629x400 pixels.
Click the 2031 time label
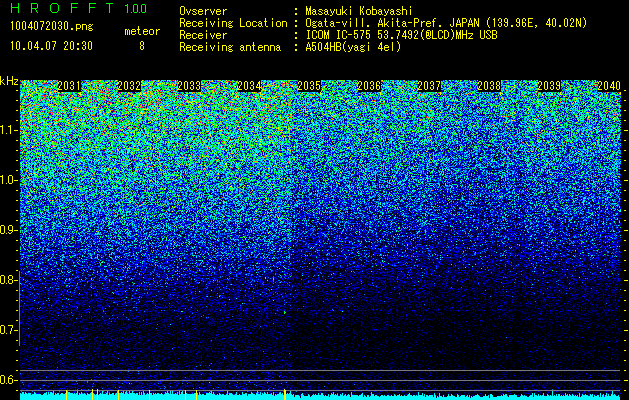[69, 86]
